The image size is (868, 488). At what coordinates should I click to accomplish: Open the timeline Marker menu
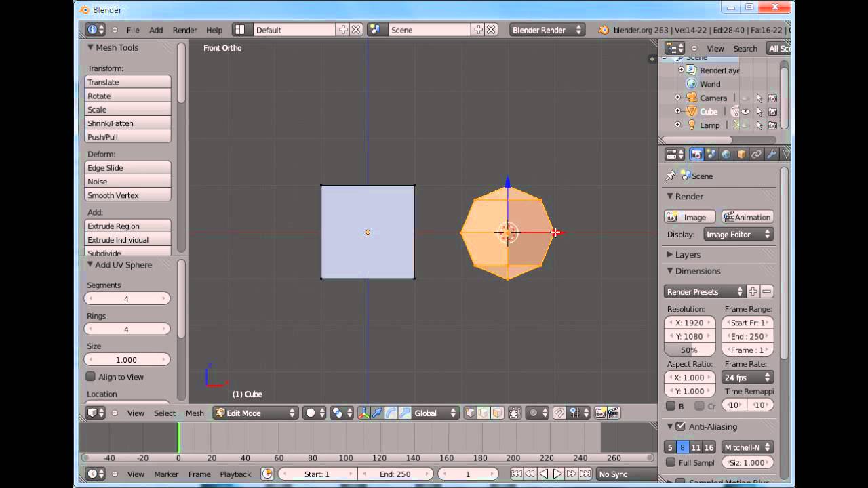click(166, 474)
